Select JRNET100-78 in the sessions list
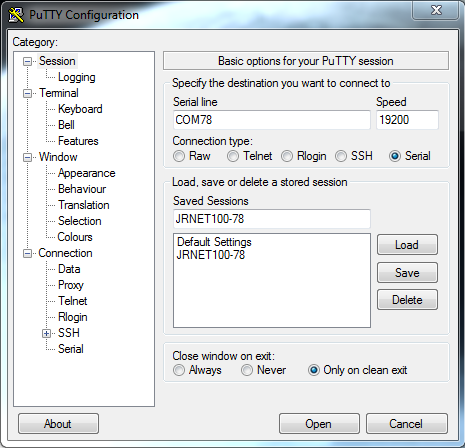Viewport: 465px width, 448px height. [x=211, y=255]
